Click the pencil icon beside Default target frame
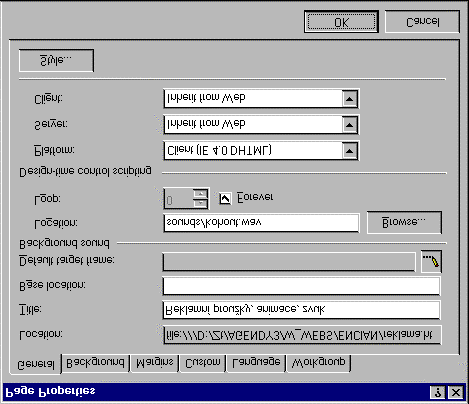The width and height of the screenshot is (469, 404). [x=431, y=261]
